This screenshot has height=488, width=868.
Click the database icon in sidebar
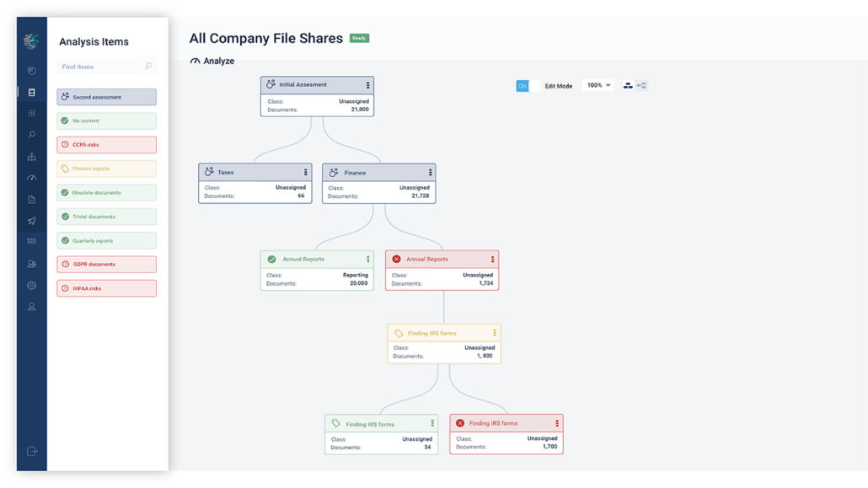pyautogui.click(x=32, y=93)
